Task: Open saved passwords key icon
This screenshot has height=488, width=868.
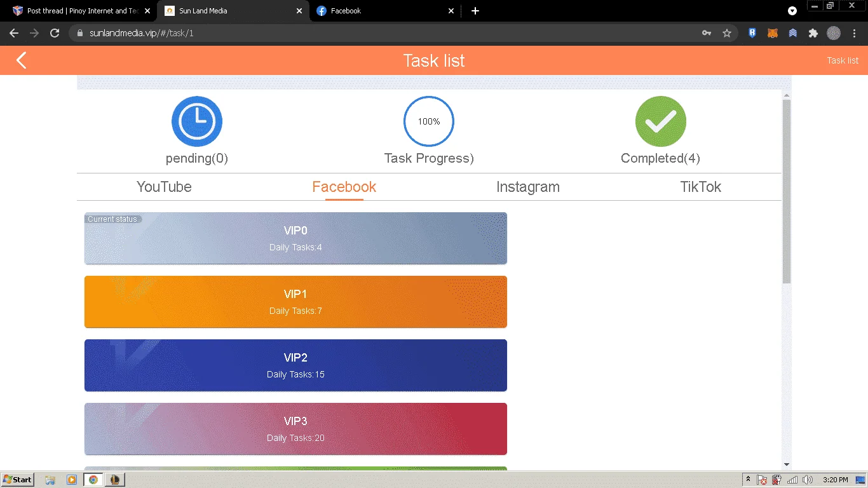Action: point(707,33)
